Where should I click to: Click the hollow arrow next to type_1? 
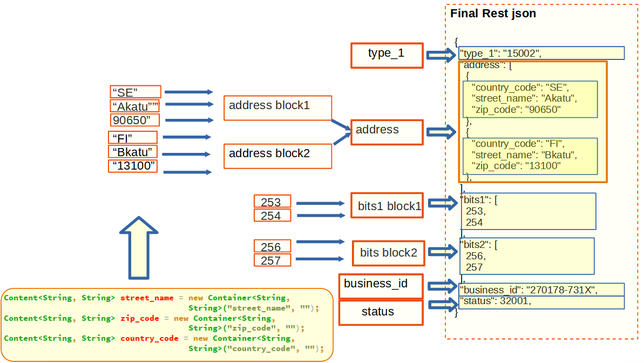(x=442, y=55)
